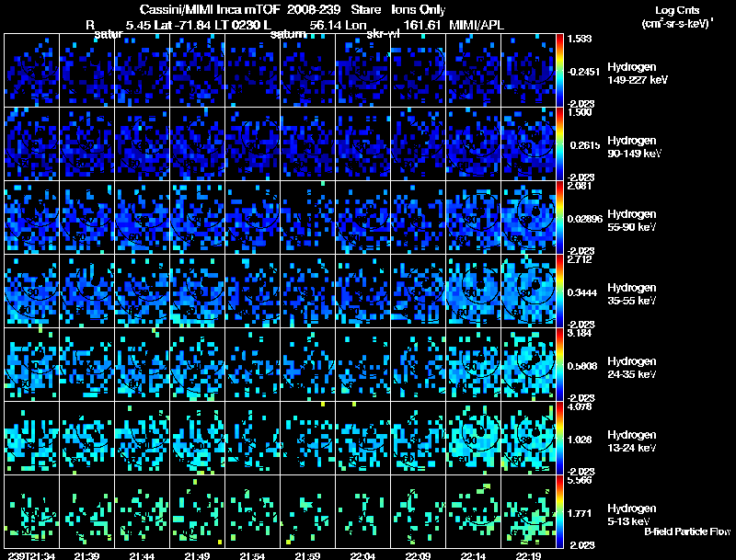Click the Ions Only text in the title
736x560 pixels.
[x=419, y=10]
